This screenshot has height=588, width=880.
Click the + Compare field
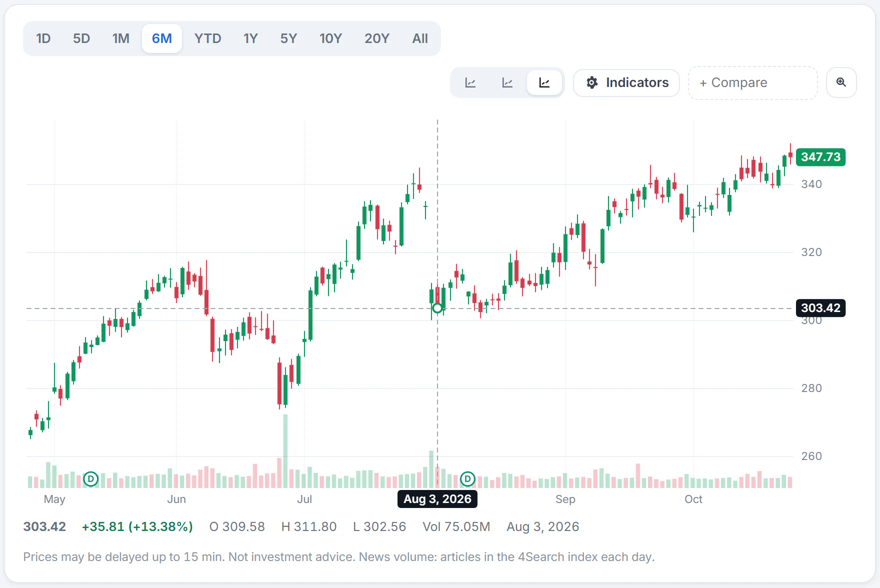753,83
